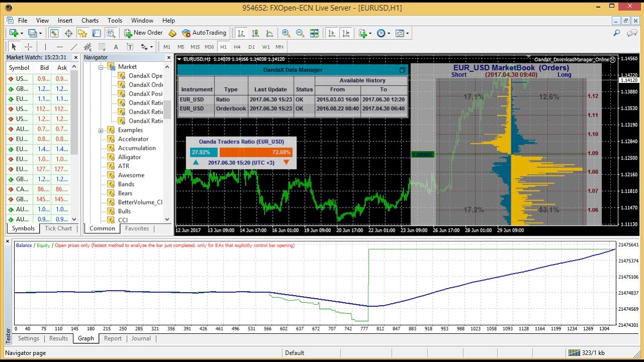Select the Crosshair tool

coord(28,47)
